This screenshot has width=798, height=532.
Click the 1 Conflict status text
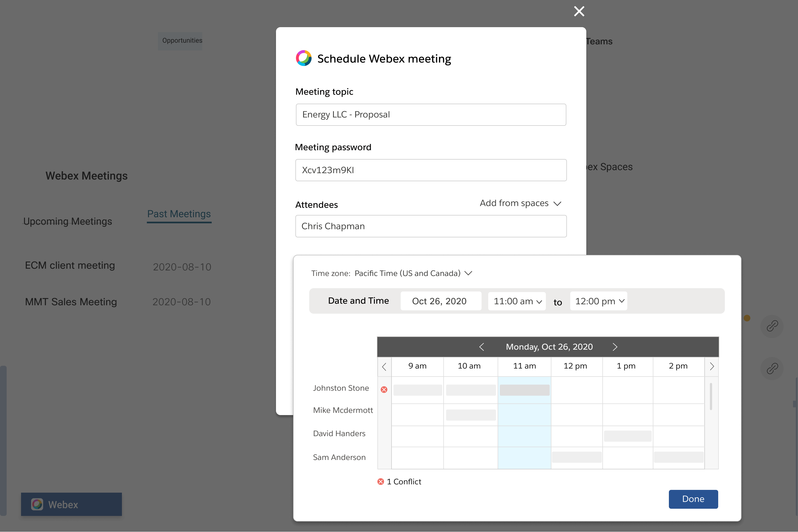pos(404,482)
